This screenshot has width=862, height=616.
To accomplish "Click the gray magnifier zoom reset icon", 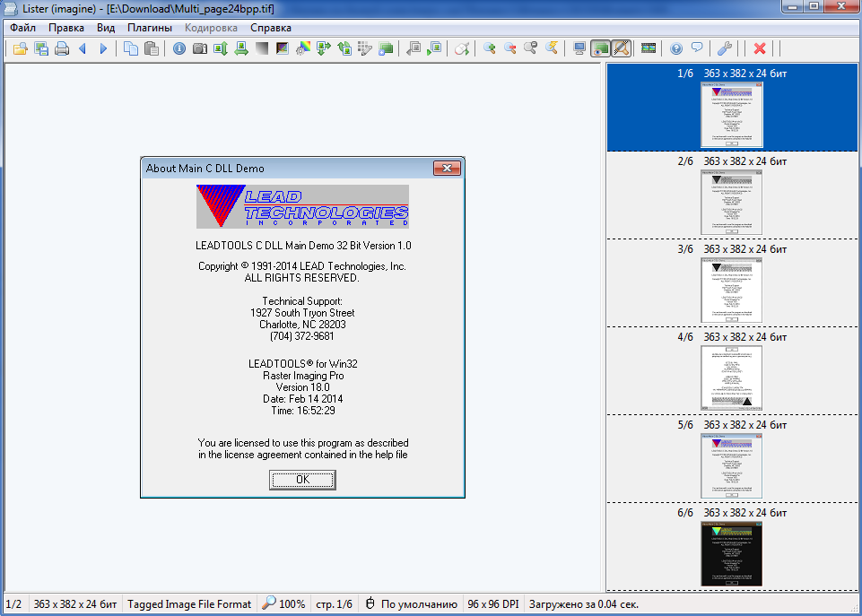I will pos(530,49).
